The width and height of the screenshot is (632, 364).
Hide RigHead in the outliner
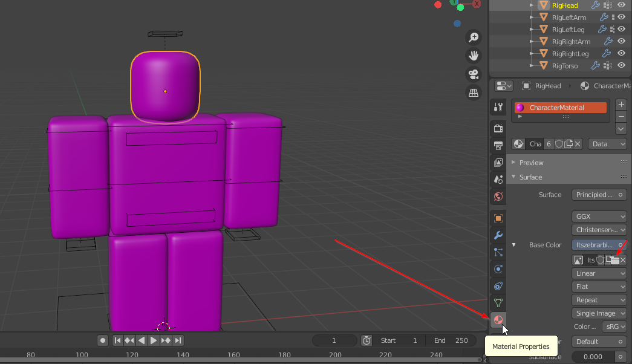[x=621, y=5]
